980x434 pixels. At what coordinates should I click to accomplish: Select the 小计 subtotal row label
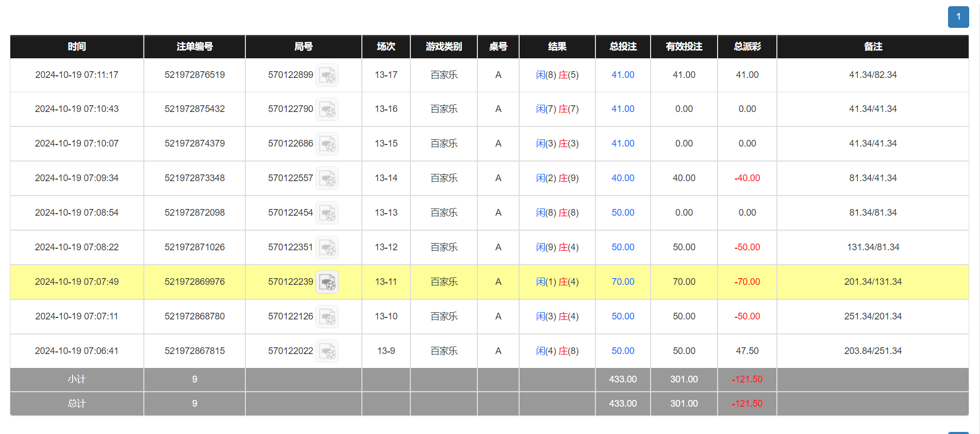click(77, 379)
